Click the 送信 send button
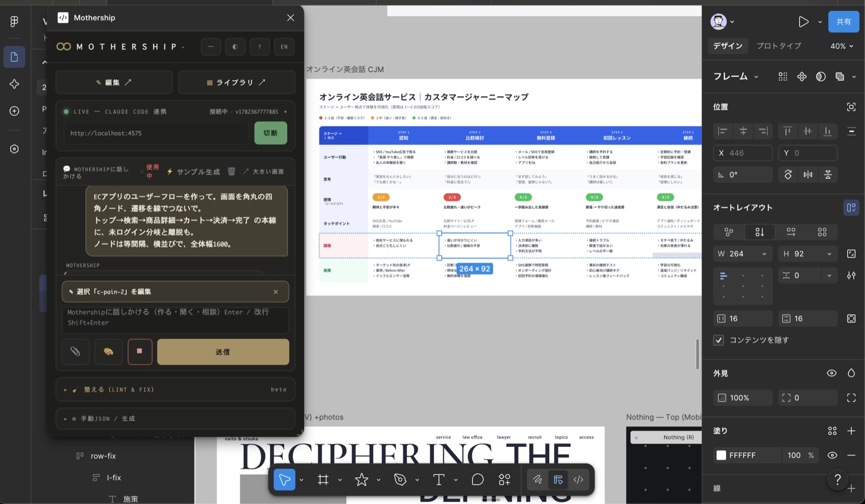The image size is (865, 504). [223, 352]
